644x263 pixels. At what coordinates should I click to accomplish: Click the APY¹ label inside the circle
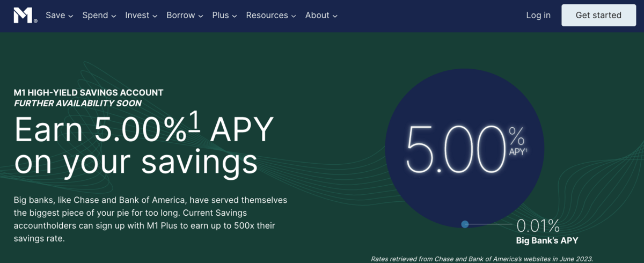tap(517, 152)
